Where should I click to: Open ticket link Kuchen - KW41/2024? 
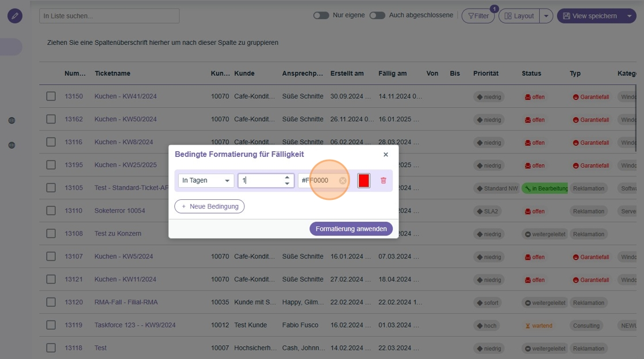(126, 96)
